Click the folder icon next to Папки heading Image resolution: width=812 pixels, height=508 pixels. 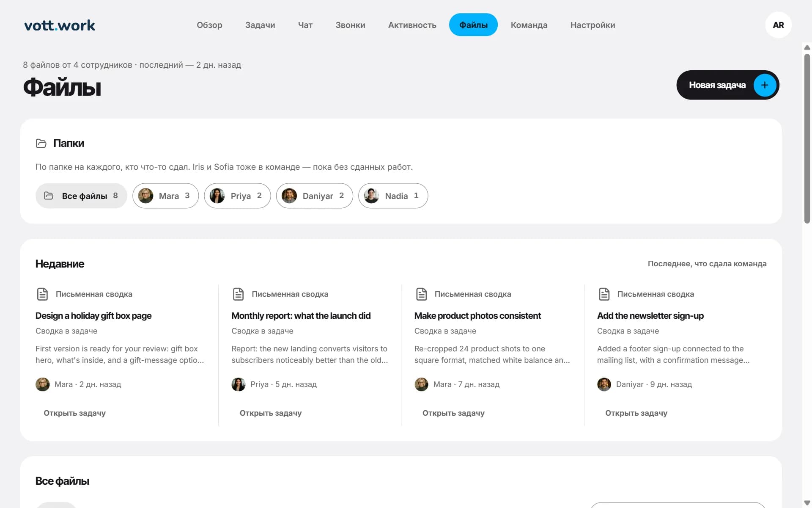click(41, 144)
